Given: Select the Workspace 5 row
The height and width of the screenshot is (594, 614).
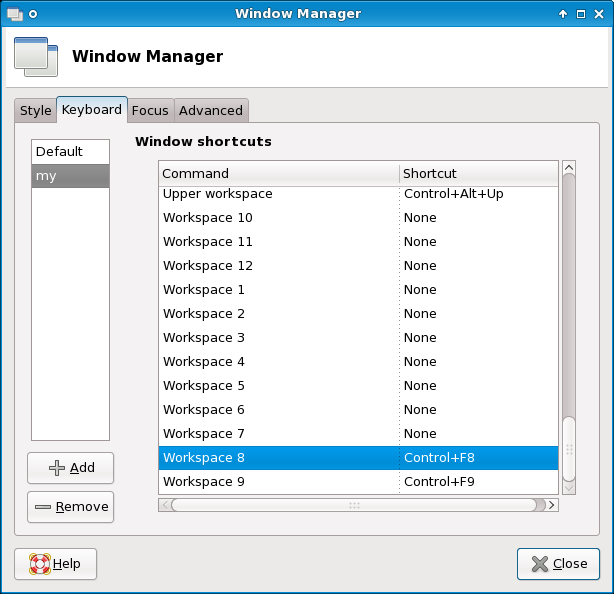Looking at the screenshot, I should (358, 386).
